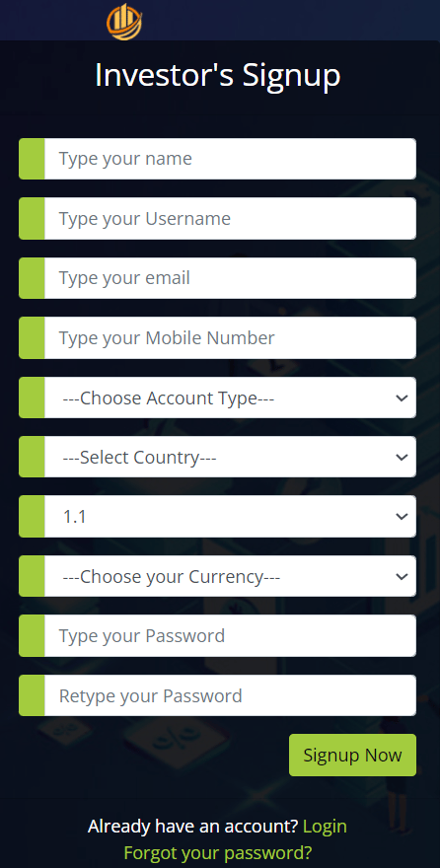Open the Select Country dropdown
This screenshot has width=440, height=868.
(x=230, y=458)
